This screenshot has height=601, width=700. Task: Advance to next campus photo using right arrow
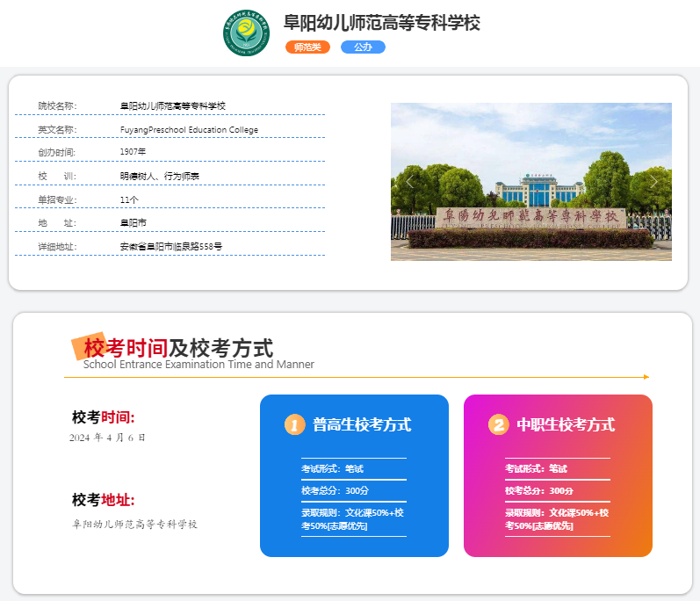click(x=653, y=182)
